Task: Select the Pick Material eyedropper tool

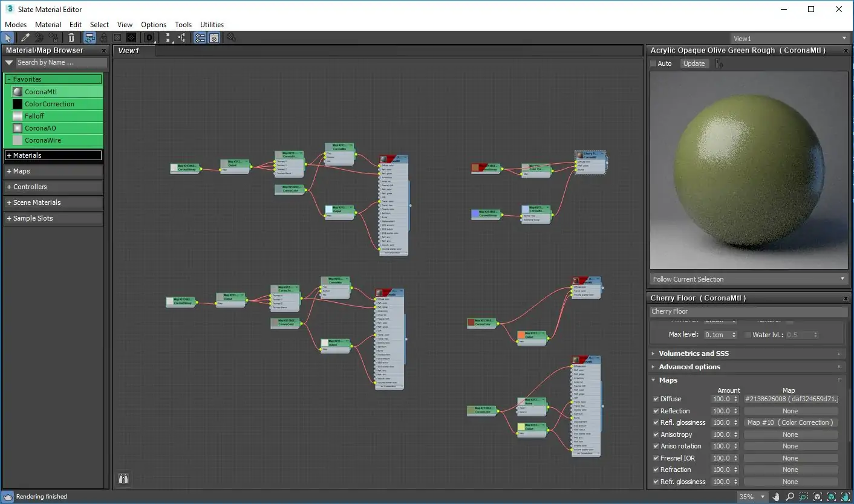Action: tap(25, 38)
